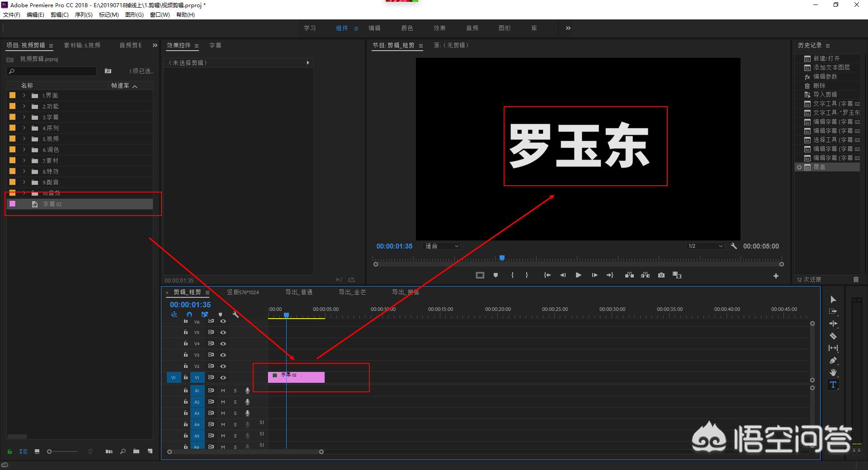
Task: Select the Hand tool
Action: pos(833,373)
